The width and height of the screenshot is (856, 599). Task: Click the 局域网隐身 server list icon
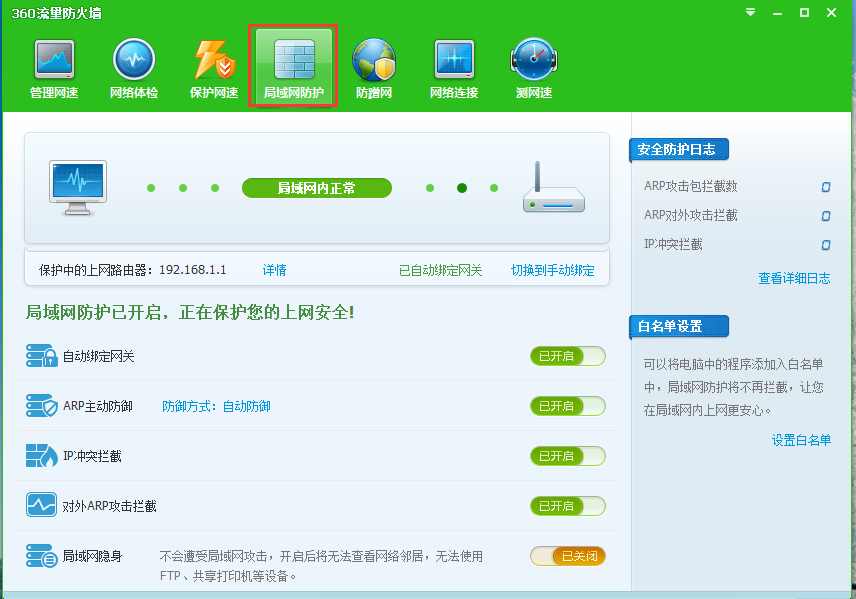click(41, 556)
